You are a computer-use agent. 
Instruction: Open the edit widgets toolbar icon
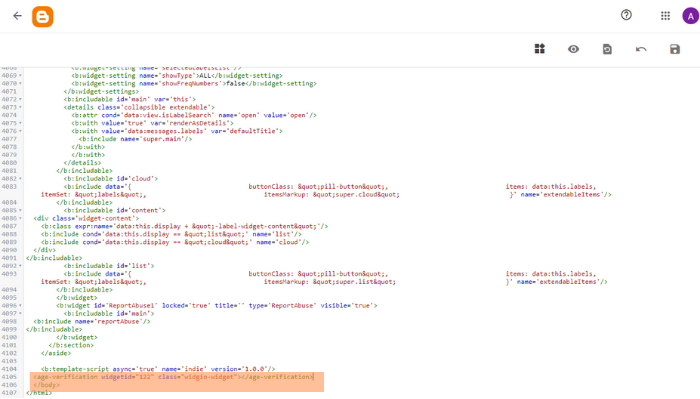[540, 49]
